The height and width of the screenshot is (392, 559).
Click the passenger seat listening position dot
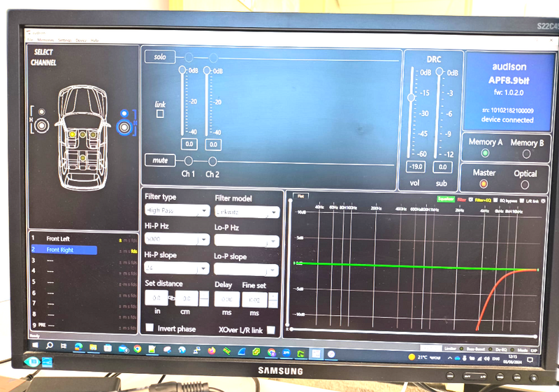click(x=93, y=135)
